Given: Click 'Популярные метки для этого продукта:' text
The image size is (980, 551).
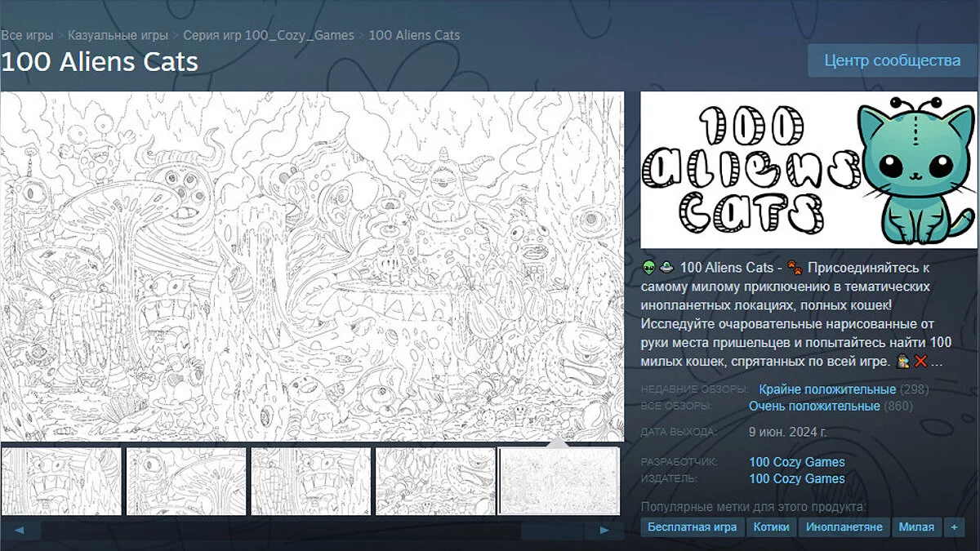Looking at the screenshot, I should pyautogui.click(x=754, y=507).
